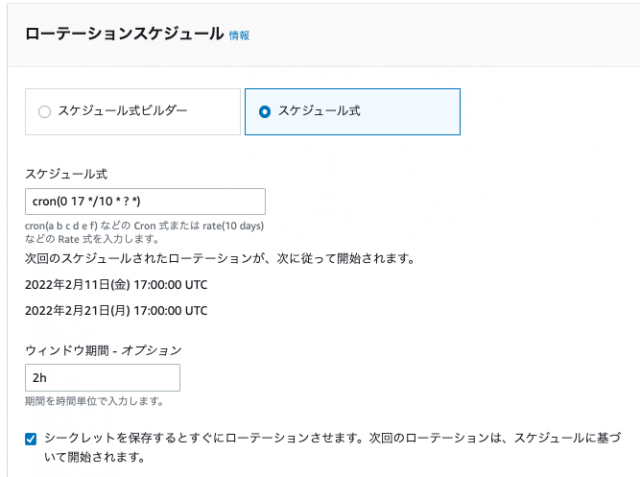The height and width of the screenshot is (477, 640).
Task: Click the スケジュール式 field label above cron input
Action: 66,174
